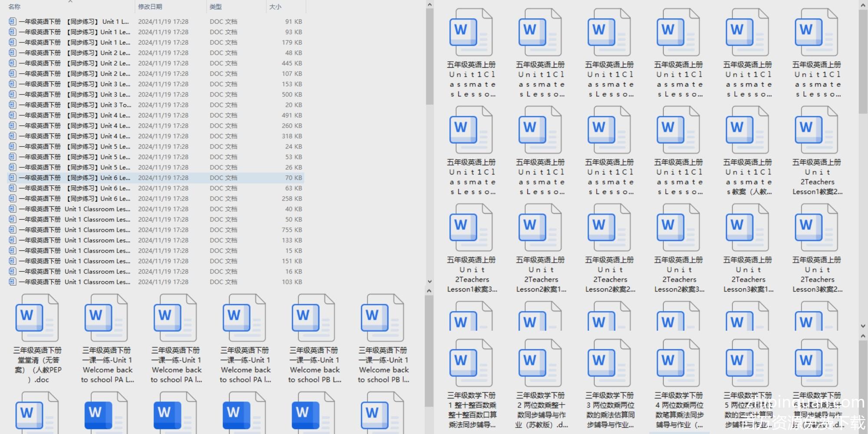
Task: Click scroll-down arrow of 五年级英语上册 icon panel
Action: click(863, 326)
